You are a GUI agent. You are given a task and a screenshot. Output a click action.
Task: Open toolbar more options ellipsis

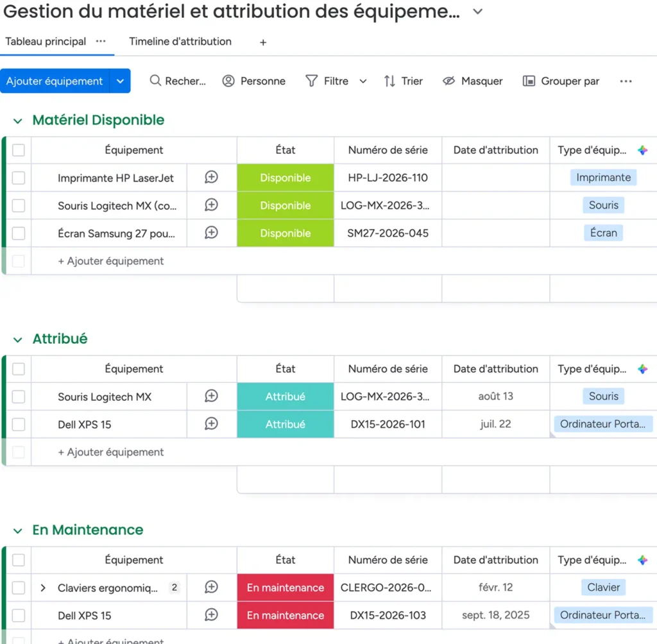(x=626, y=81)
